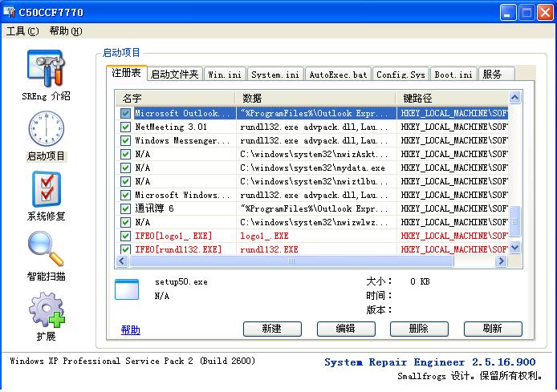557x392 pixels.
Task: Click the setup50.exe file icon
Action: tap(127, 289)
